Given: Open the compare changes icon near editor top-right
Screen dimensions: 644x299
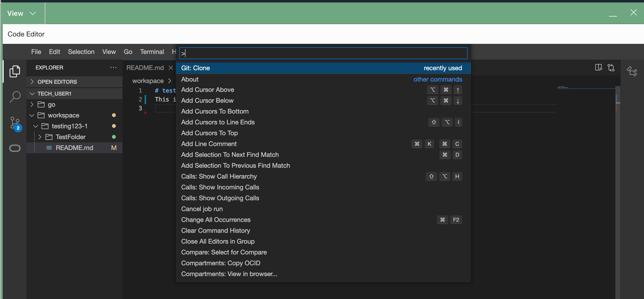Looking at the screenshot, I should click(x=612, y=67).
